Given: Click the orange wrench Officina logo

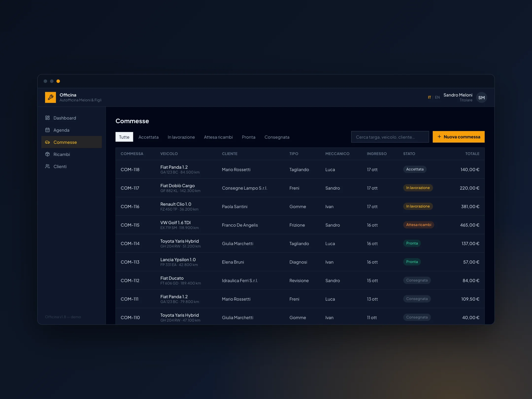Looking at the screenshot, I should click(x=50, y=97).
